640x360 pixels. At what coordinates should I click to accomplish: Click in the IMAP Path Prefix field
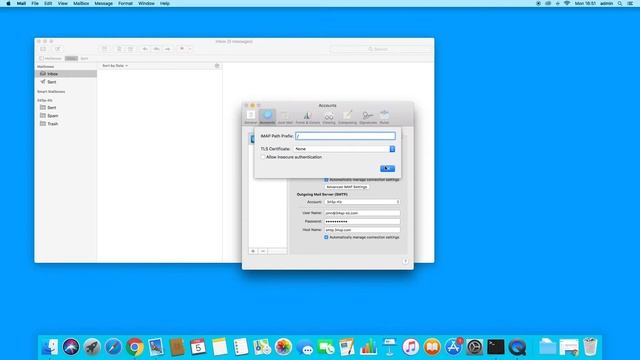[x=345, y=136]
